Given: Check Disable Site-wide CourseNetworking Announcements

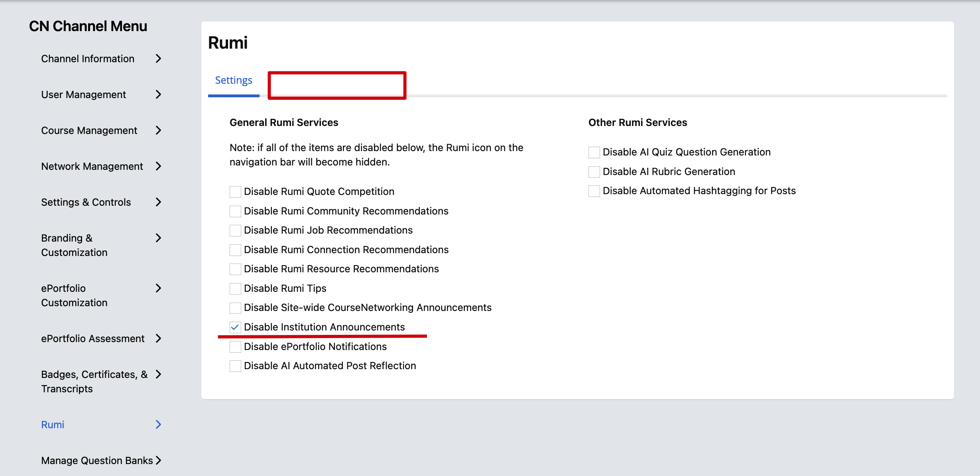Looking at the screenshot, I should (235, 308).
